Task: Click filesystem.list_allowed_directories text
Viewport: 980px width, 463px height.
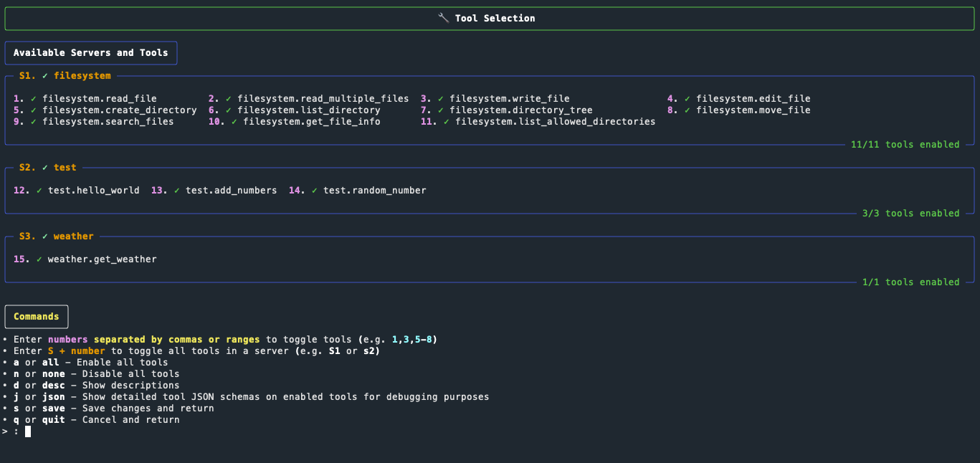Action: 556,122
